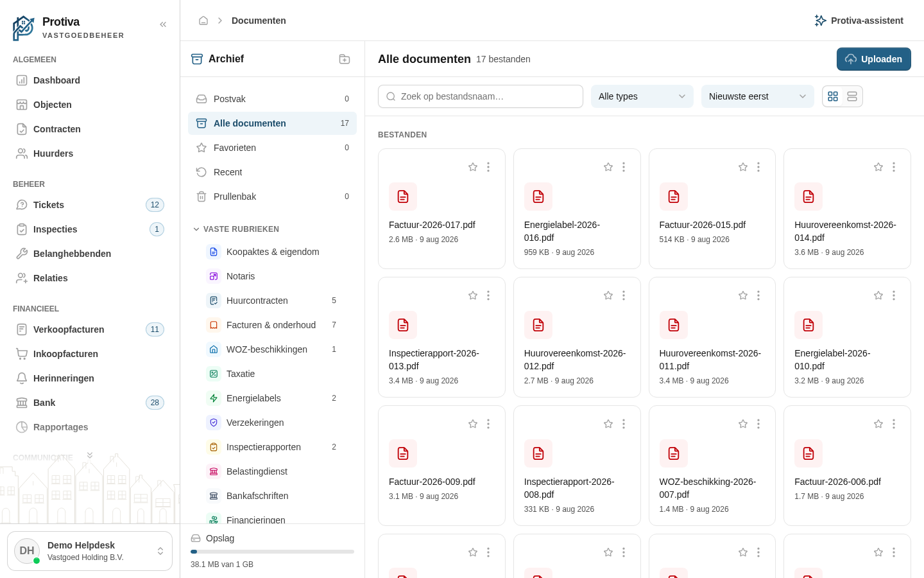Switch to list view
924x578 pixels.
pos(852,96)
